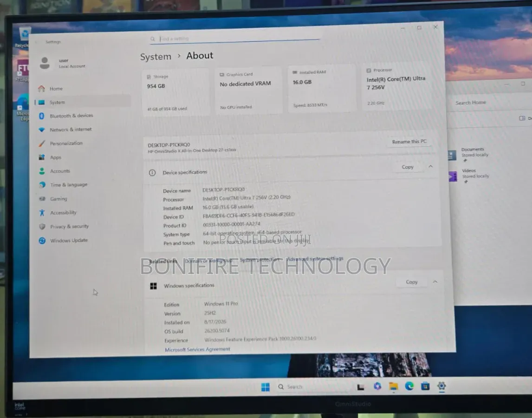Open the Installed RAM 16.0 GB card
532x418 pixels.
pos(322,88)
